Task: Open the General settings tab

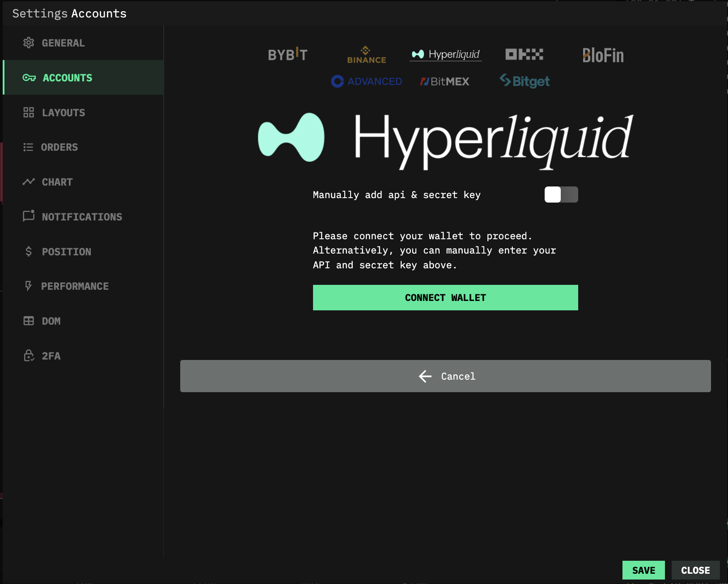Action: [x=63, y=43]
